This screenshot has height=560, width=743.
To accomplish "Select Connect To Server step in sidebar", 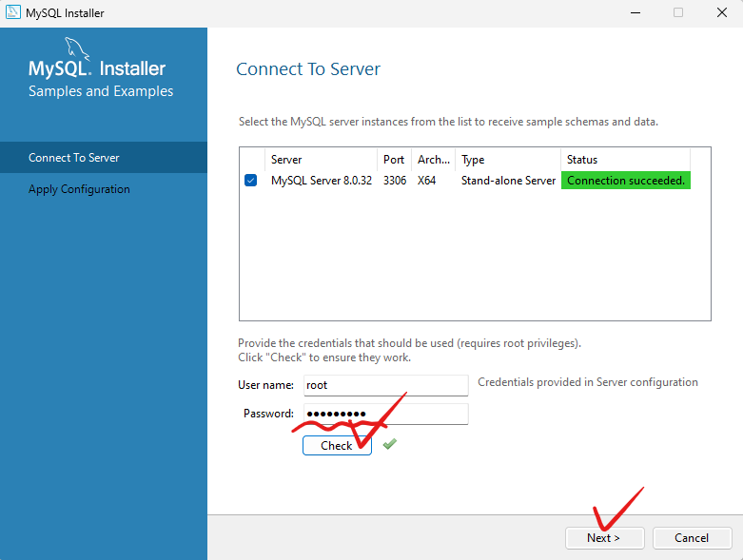I will pyautogui.click(x=104, y=157).
